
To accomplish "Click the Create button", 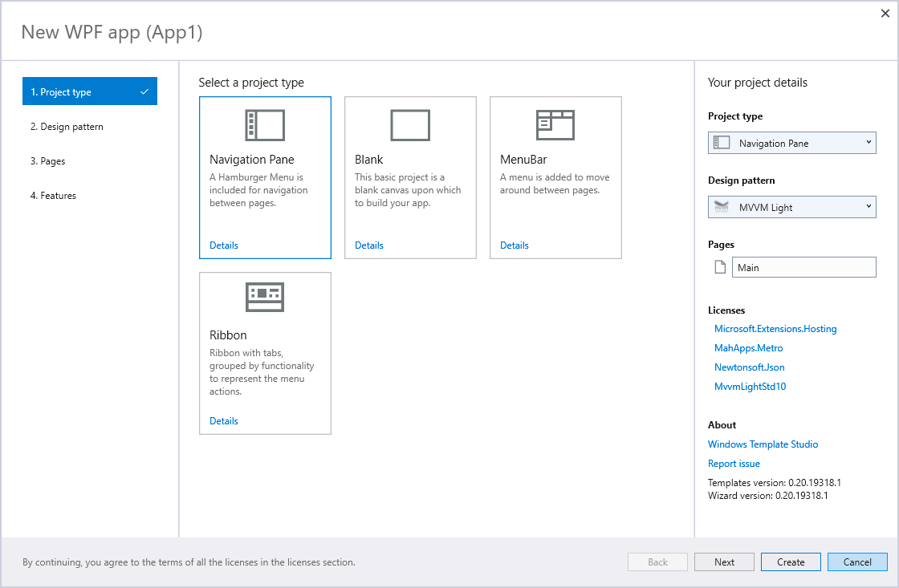I will 791,562.
